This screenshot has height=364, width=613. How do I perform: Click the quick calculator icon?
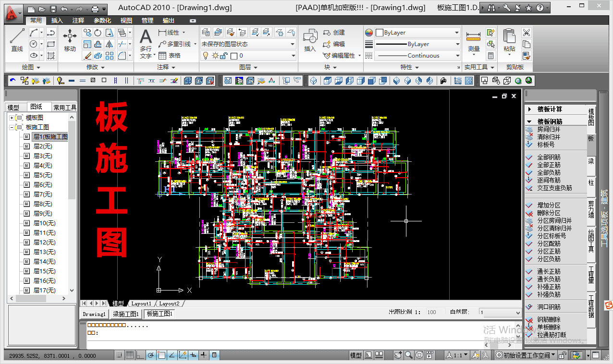[490, 56]
